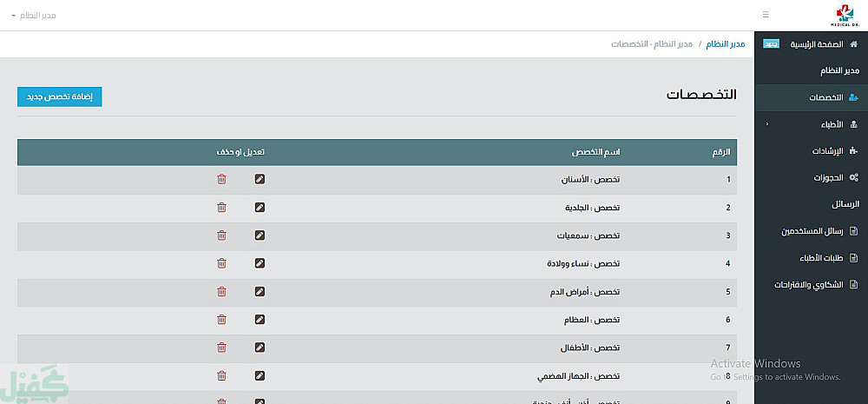This screenshot has width=868, height=404.
Task: Edit the الأسنان specialty row
Action: [x=260, y=179]
